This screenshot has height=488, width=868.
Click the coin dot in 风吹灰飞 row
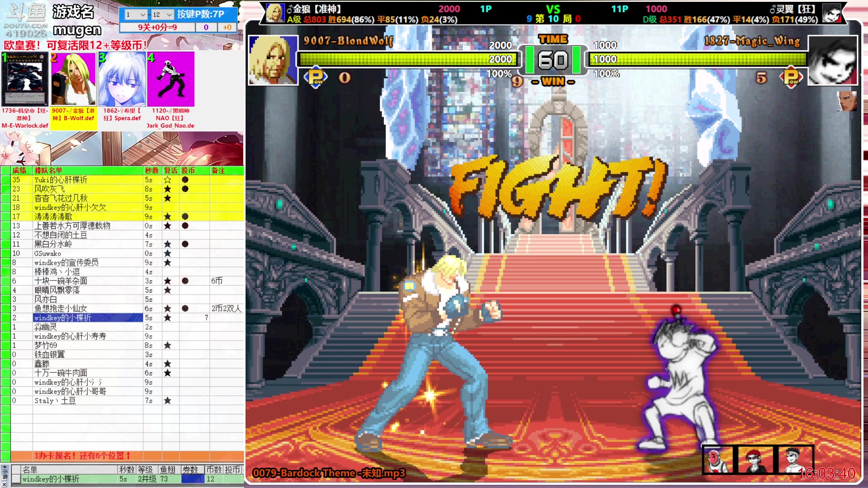(185, 189)
